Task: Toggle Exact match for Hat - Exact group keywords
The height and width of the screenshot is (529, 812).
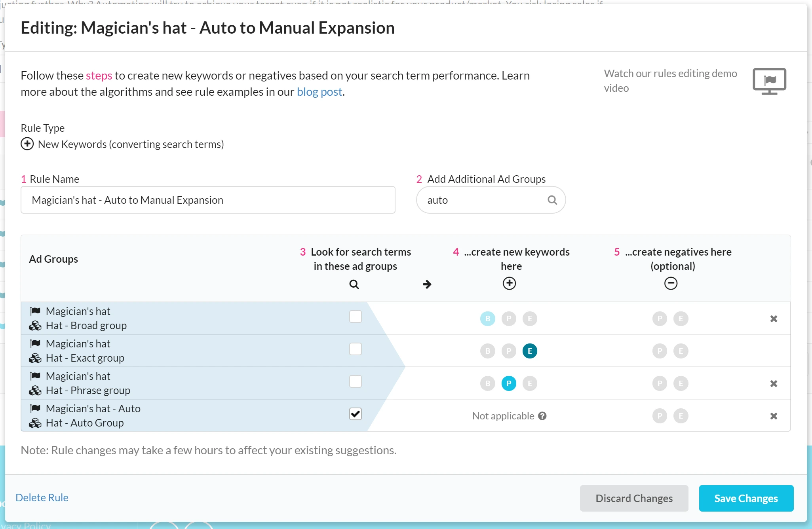Action: pos(529,351)
